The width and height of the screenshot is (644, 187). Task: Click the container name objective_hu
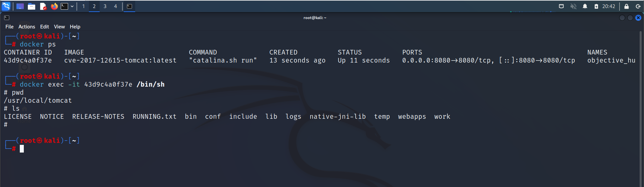coord(611,60)
